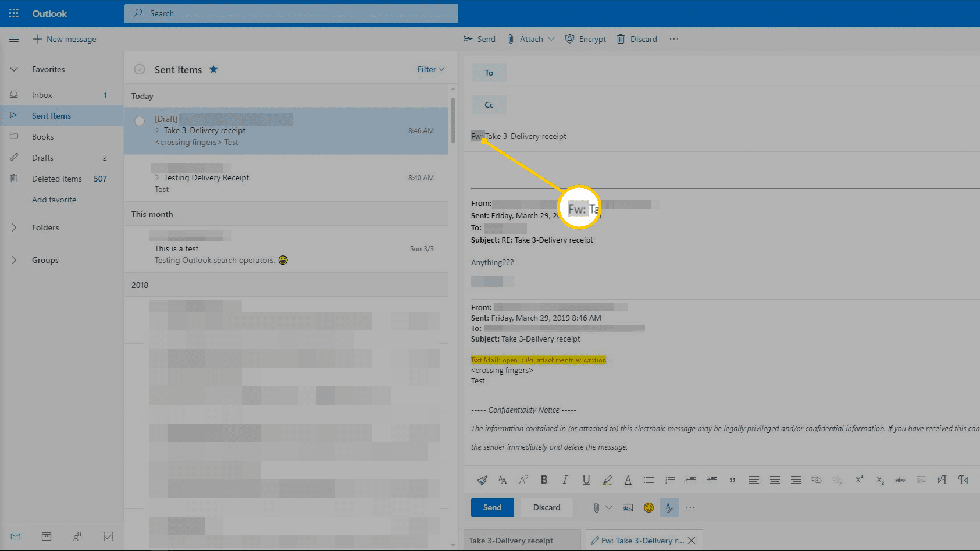This screenshot has width=980, height=551.
Task: Apply underline formatting
Action: pyautogui.click(x=586, y=480)
